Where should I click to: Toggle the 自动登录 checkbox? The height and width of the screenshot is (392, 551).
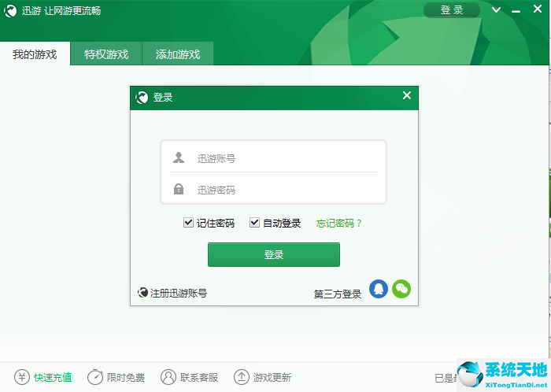click(x=254, y=222)
